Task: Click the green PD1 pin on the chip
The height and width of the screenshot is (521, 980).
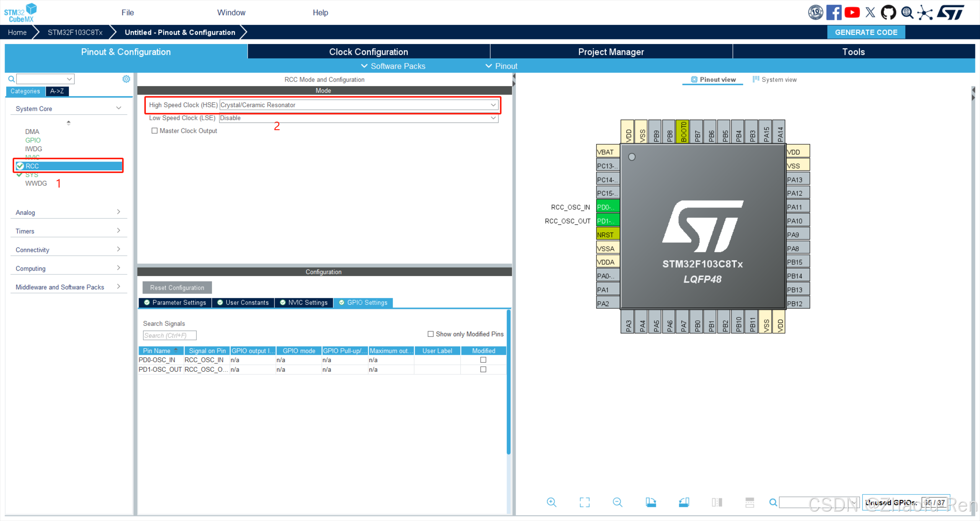Action: pos(608,221)
